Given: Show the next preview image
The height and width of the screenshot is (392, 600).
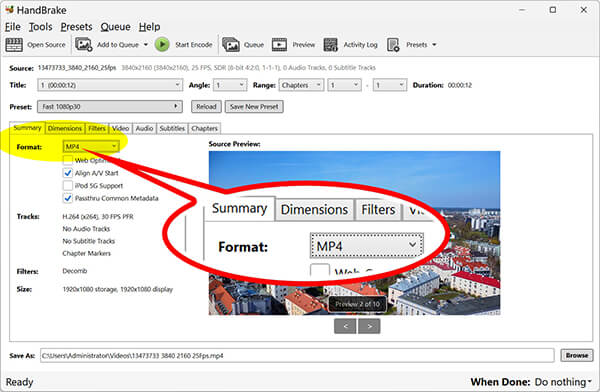Looking at the screenshot, I should [x=369, y=326].
